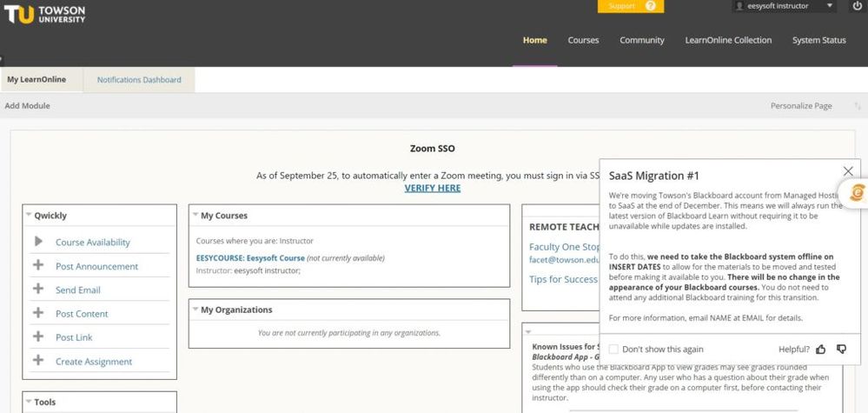Collapse the My Organizations module

[195, 310]
